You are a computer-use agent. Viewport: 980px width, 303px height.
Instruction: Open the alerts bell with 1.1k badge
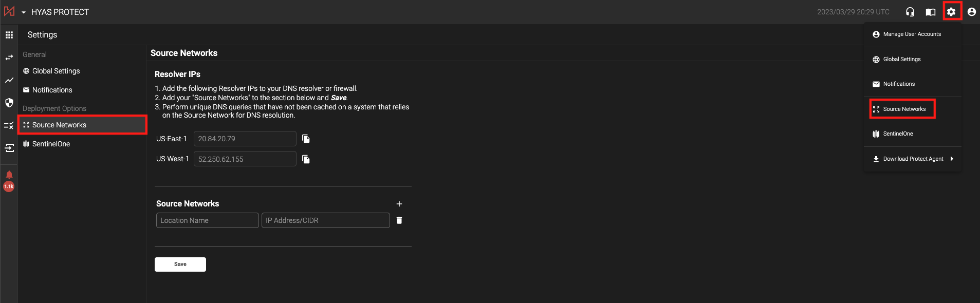9,175
